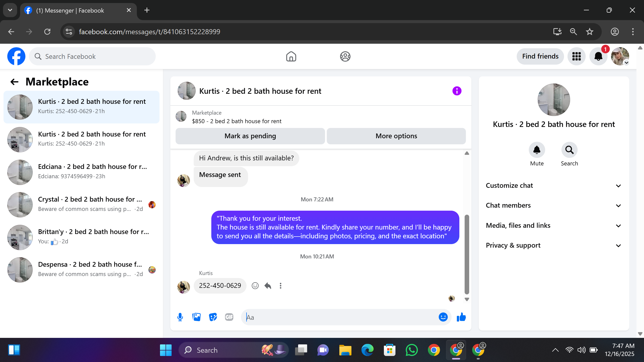Open conversation information purple icon
This screenshot has height=362, width=644.
pyautogui.click(x=457, y=91)
